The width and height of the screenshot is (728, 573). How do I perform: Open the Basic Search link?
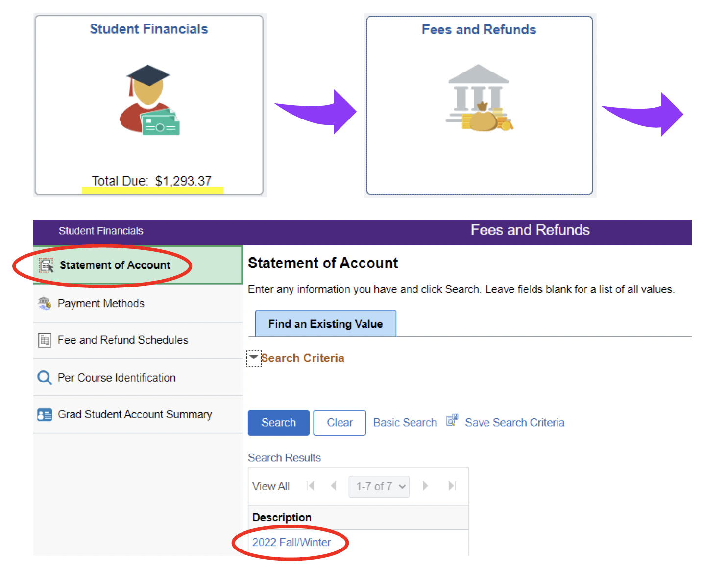(405, 422)
